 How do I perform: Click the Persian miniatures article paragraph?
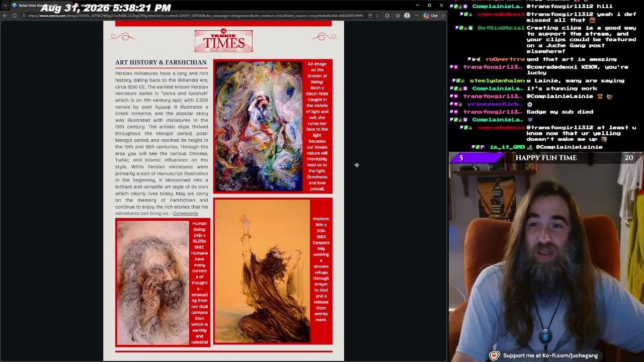(162, 143)
